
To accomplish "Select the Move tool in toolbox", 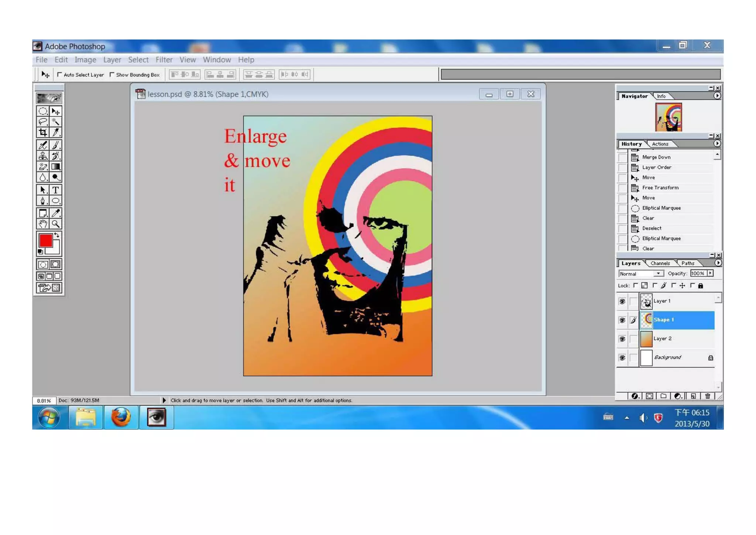I will [56, 111].
